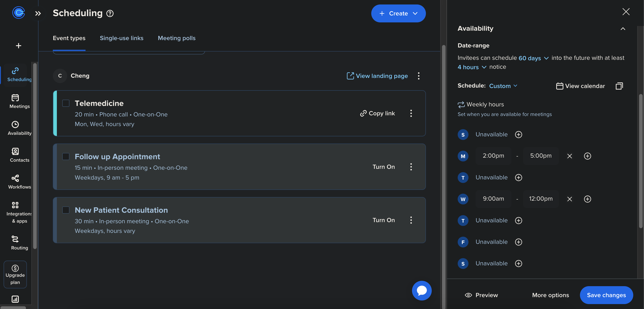Open Telemedicine's three-dot options menu

pyautogui.click(x=411, y=113)
